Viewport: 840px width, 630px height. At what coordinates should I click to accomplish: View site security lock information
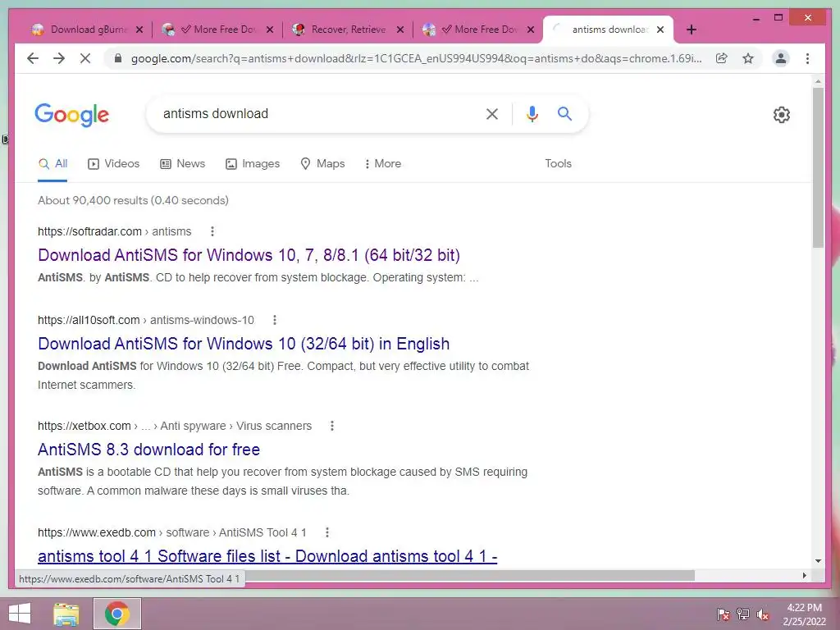click(x=118, y=58)
